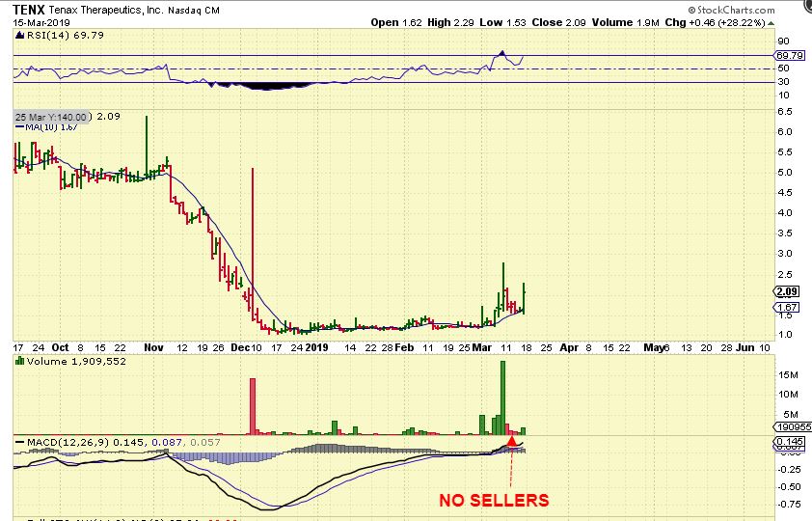Click the 2.09 price axis tag
This screenshot has height=521, width=812.
787,291
